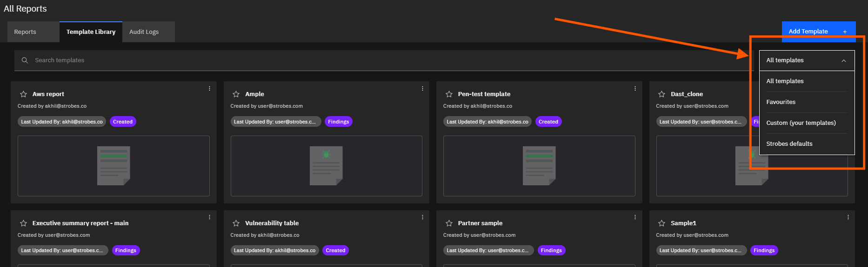Star the Aws report template
The width and height of the screenshot is (868, 267).
pyautogui.click(x=23, y=94)
